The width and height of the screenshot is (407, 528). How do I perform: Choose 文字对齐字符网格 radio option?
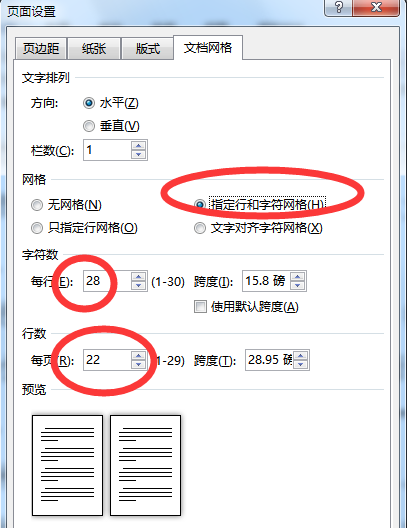200,228
